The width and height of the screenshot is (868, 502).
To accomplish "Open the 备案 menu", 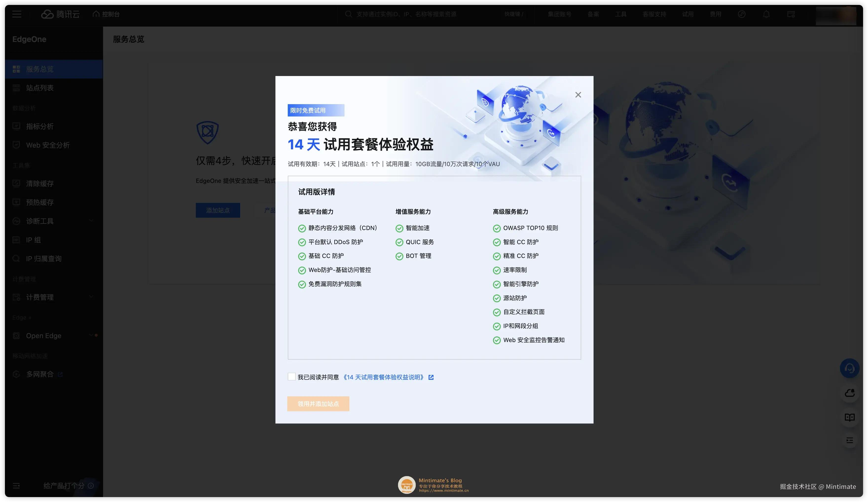I will [x=593, y=14].
